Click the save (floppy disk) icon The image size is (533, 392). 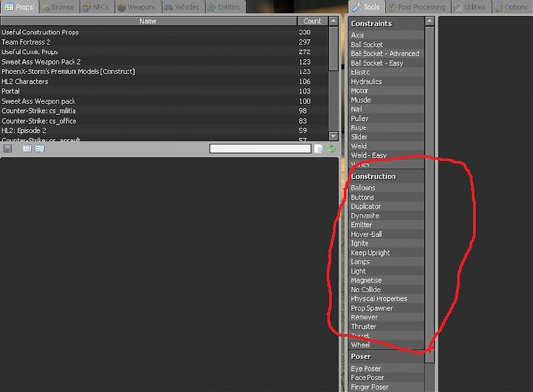coord(8,148)
